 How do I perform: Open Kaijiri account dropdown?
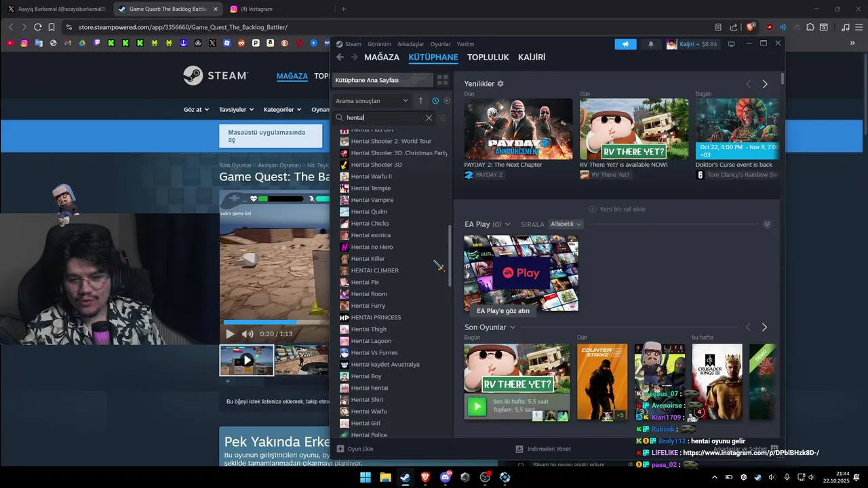pos(691,44)
